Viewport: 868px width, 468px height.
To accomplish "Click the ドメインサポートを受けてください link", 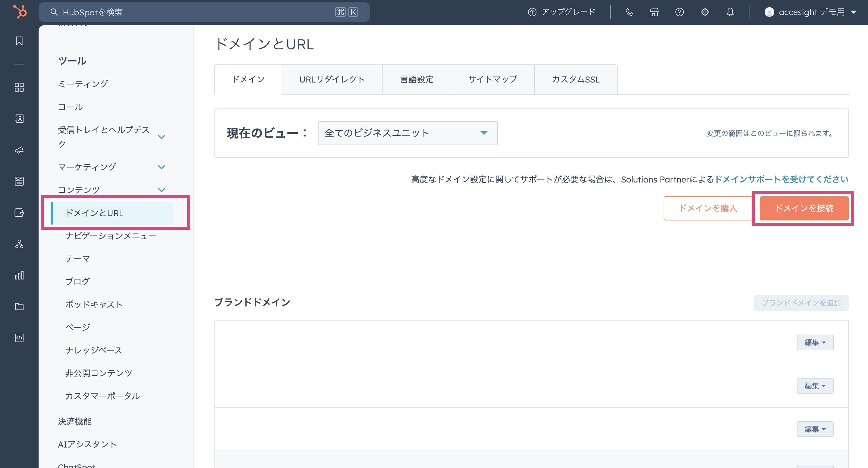I will tap(781, 179).
